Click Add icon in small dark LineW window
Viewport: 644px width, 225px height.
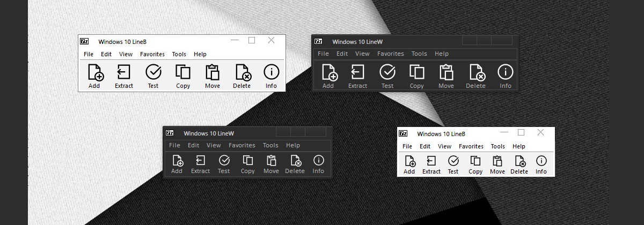178,161
